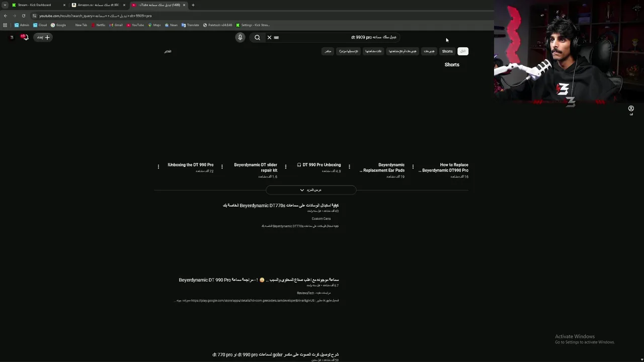Open 'Beyerdynamic DT slider repair kit' short title
644x362 pixels.
coord(256,167)
